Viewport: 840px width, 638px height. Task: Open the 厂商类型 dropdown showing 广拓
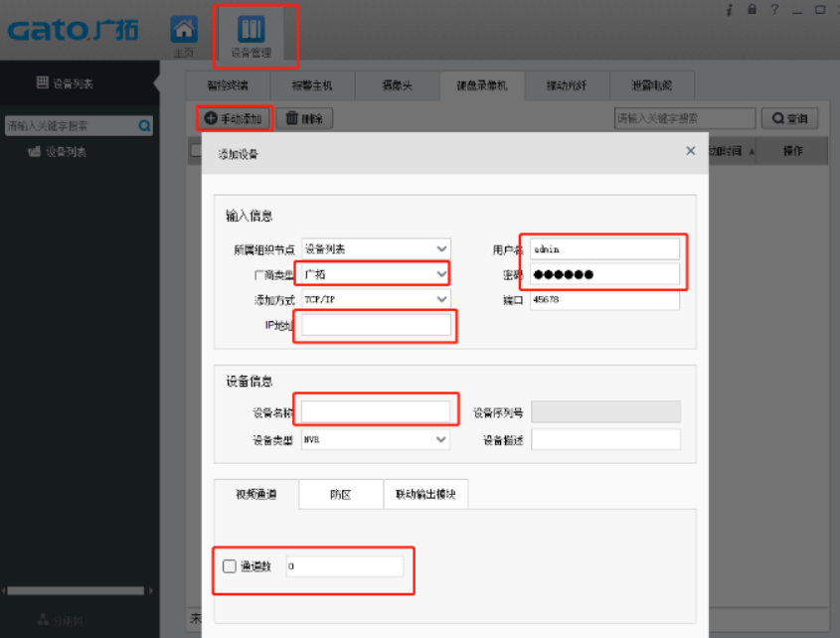click(374, 273)
